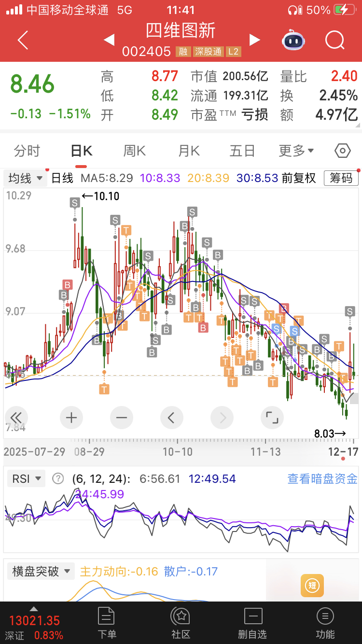Open the 筹码 chip distribution button
This screenshot has width=362, height=644.
click(341, 178)
